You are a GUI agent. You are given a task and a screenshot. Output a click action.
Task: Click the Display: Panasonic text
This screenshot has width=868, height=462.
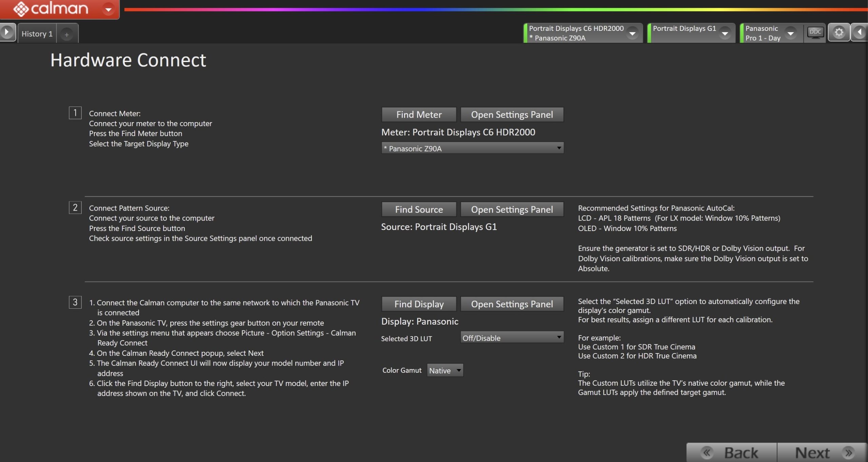(420, 321)
